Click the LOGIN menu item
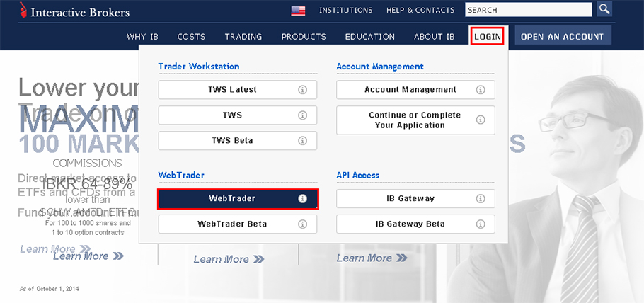The width and height of the screenshot is (644, 303). tap(488, 37)
